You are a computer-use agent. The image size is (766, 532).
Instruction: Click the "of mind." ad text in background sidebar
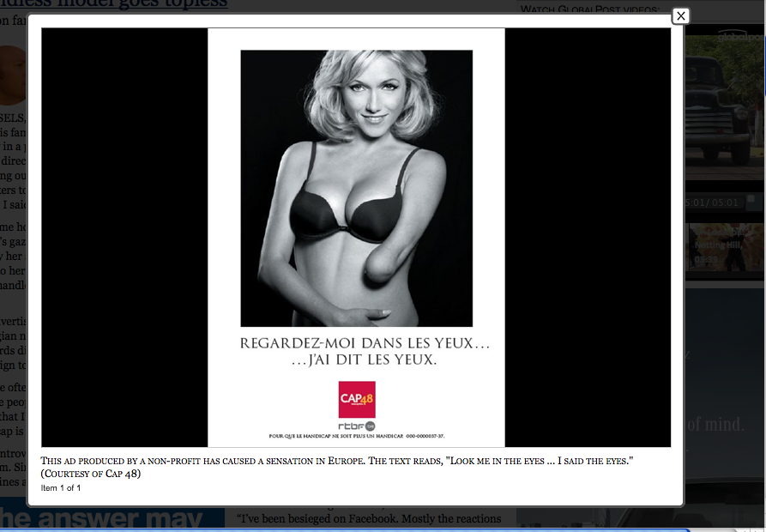click(x=715, y=424)
